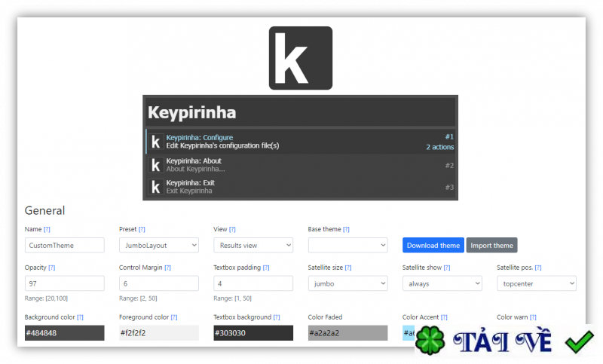Viewport: 603px width, 364px height.
Task: Click the Name field containing CustomTheme
Action: pos(65,245)
